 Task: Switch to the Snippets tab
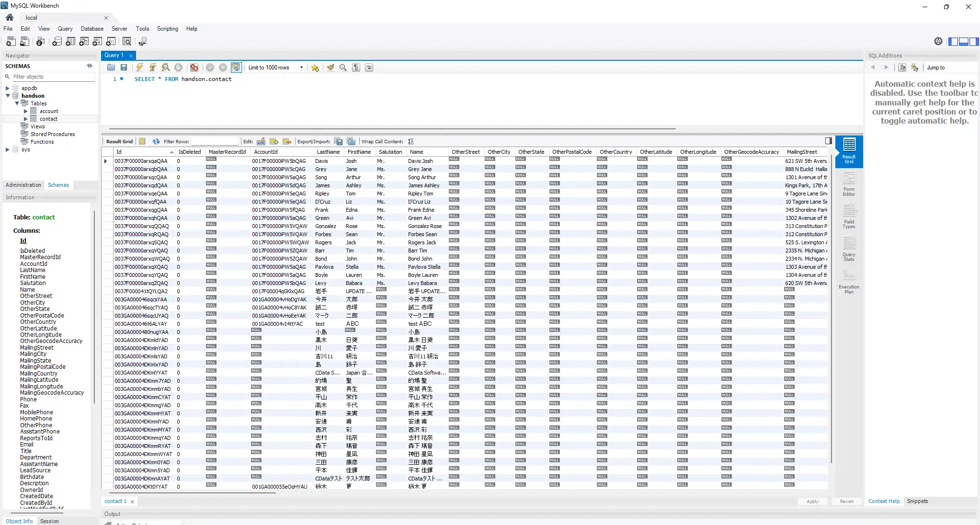pyautogui.click(x=917, y=501)
